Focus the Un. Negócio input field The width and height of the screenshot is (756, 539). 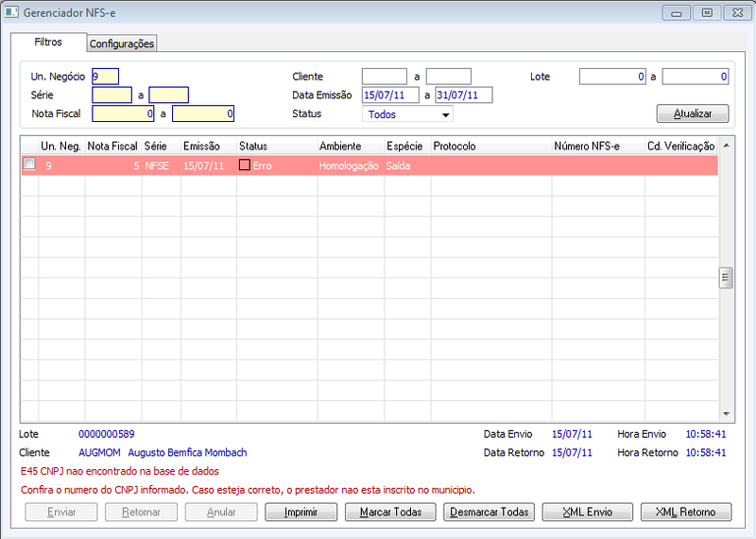(x=105, y=77)
